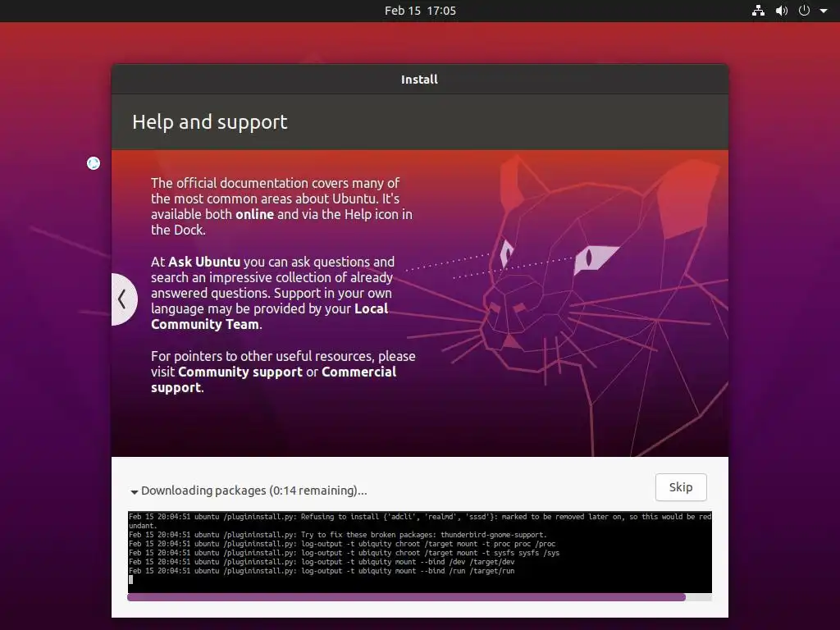Go to previous slide with left arrow
Viewport: 840px width, 630px height.
click(x=123, y=299)
